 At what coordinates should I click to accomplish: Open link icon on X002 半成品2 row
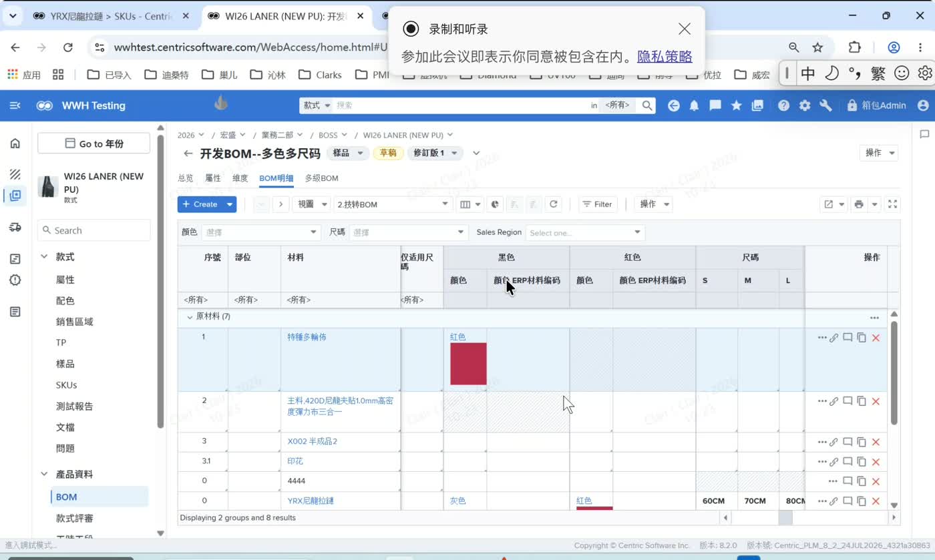(x=833, y=442)
